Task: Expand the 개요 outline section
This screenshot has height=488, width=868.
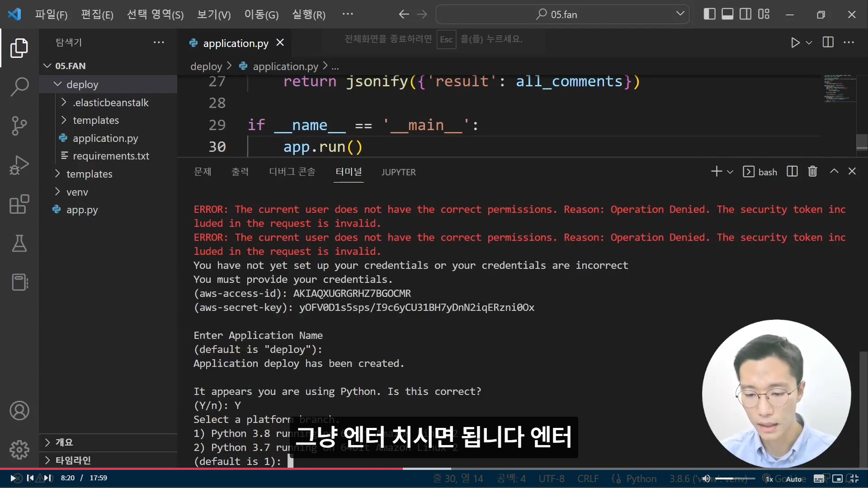Action: click(x=108, y=442)
